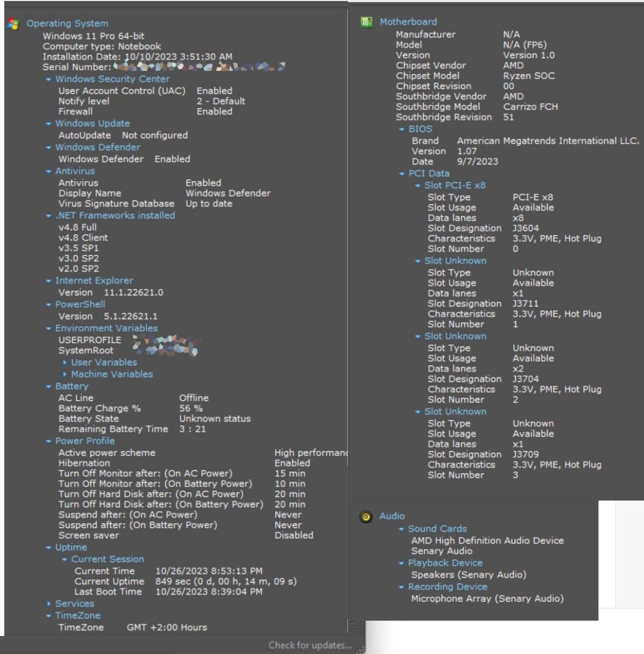Image resolution: width=644 pixels, height=654 pixels.
Task: Open the Audio heading
Action: pos(392,517)
